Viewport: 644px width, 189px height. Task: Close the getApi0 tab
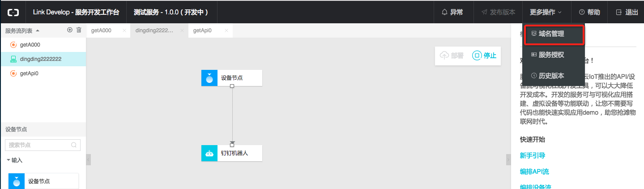226,30
